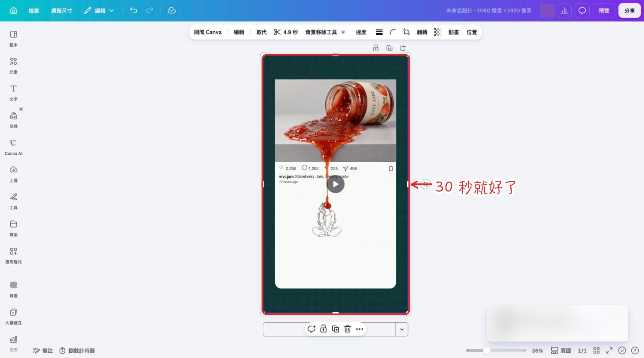644x358 pixels.
Task: Play the video on canvas
Action: click(x=336, y=184)
